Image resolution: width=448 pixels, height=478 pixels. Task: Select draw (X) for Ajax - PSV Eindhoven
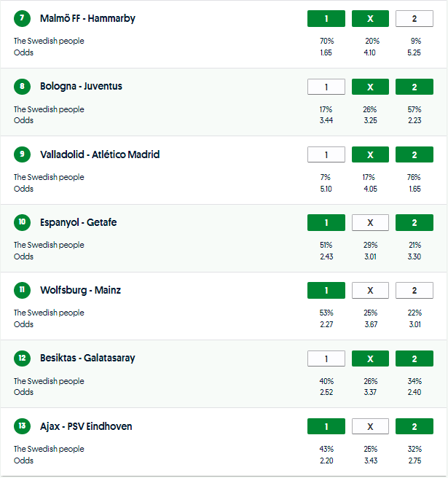point(370,427)
